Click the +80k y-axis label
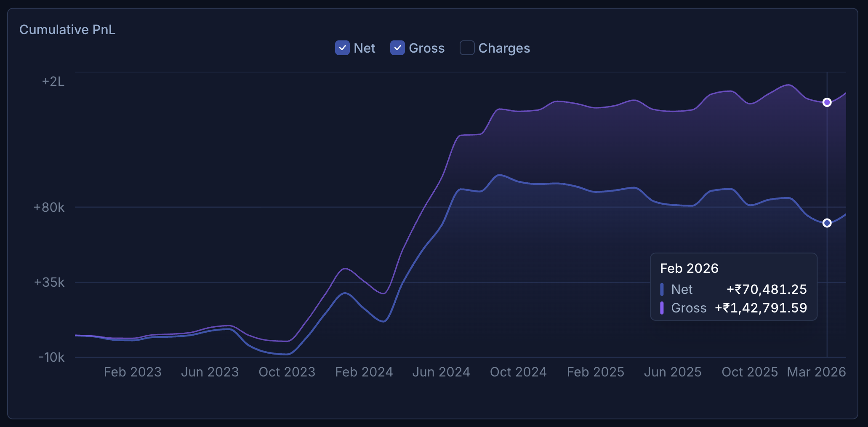Viewport: 868px width, 427px height. tap(49, 207)
